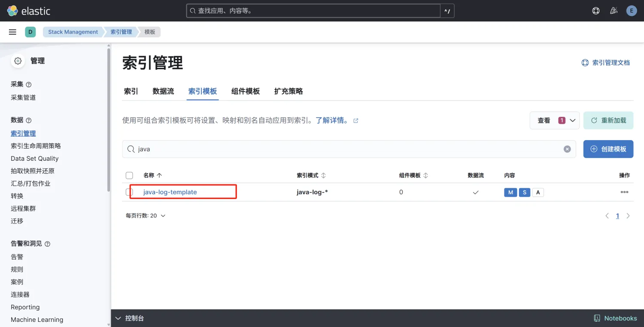This screenshot has height=327, width=644.
Task: Open row actions ellipsis for java-log-template
Action: 624,192
